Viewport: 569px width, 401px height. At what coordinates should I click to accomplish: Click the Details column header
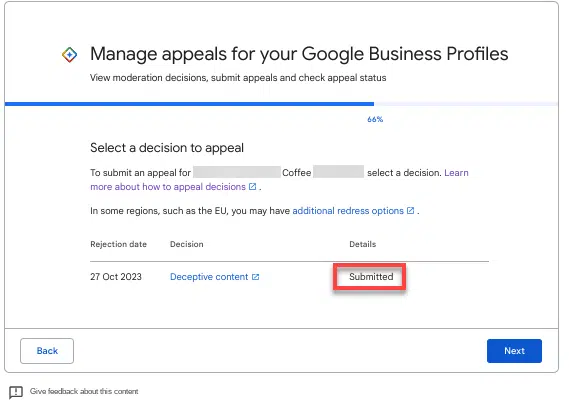pyautogui.click(x=363, y=244)
